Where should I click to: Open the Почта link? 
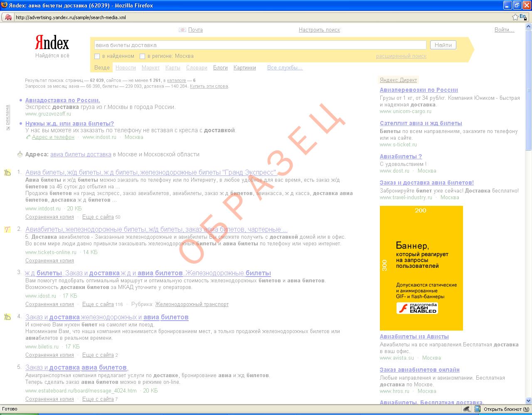pos(195,30)
